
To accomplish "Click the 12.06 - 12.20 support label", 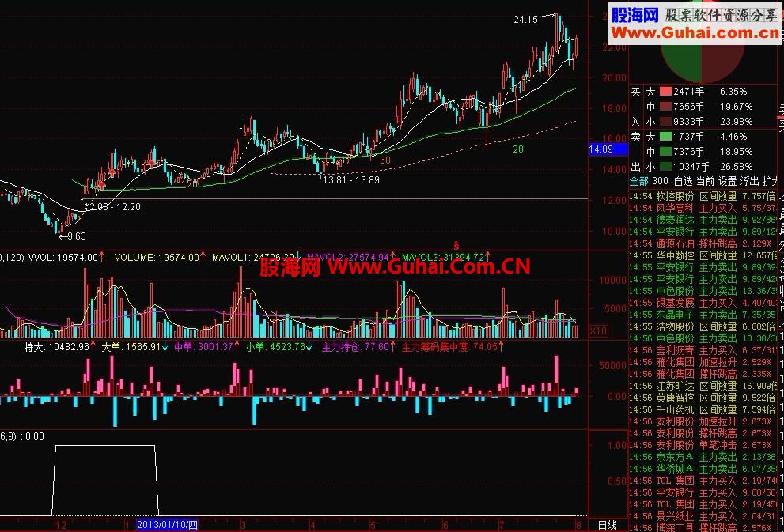I will tap(112, 207).
